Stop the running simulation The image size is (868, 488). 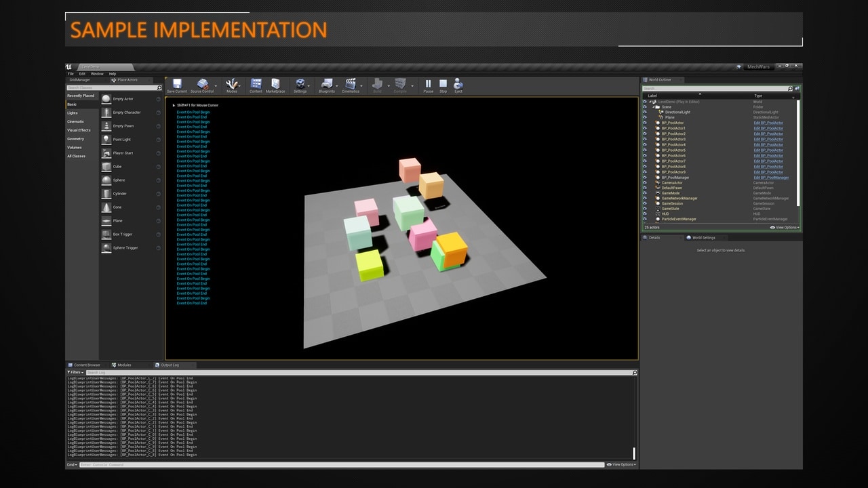[x=443, y=84]
